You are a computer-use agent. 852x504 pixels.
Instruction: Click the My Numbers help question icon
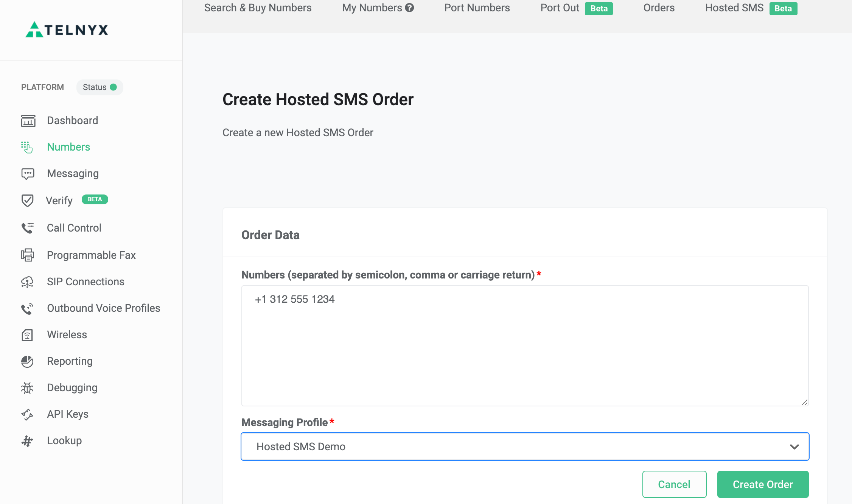[x=409, y=8]
